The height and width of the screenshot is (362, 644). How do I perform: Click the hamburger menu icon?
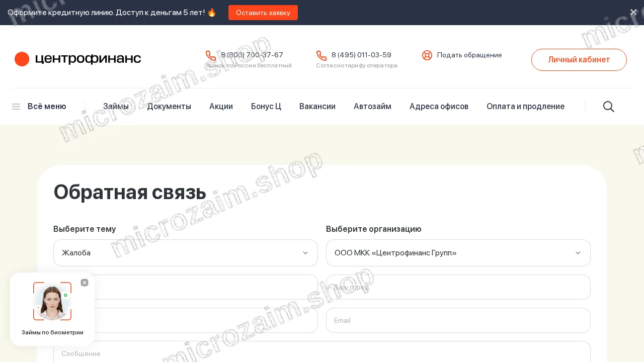[16, 107]
